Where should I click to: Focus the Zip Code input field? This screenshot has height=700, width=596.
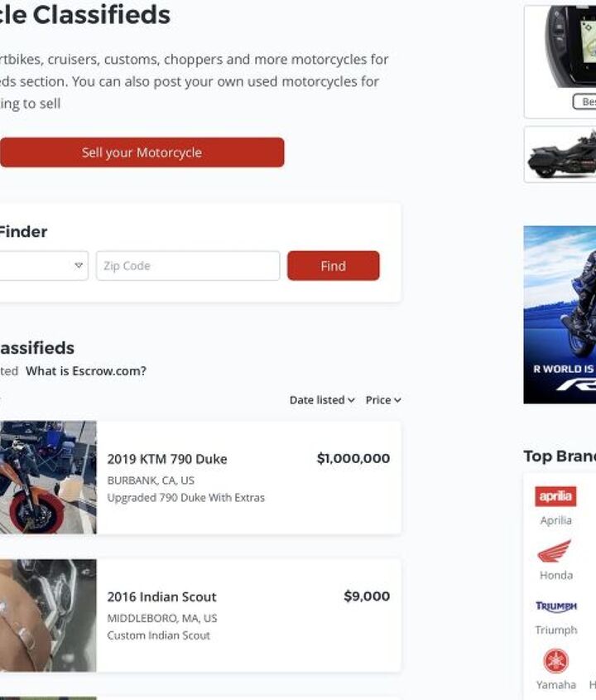[188, 266]
